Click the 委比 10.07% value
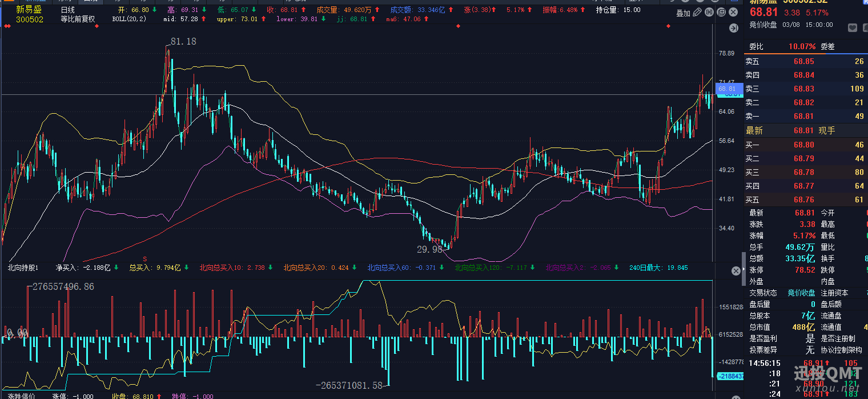 (x=802, y=46)
